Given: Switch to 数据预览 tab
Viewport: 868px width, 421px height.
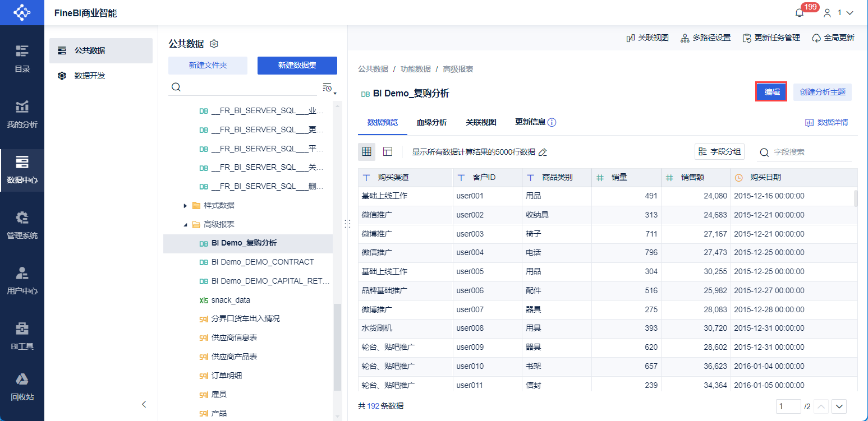Looking at the screenshot, I should point(383,122).
